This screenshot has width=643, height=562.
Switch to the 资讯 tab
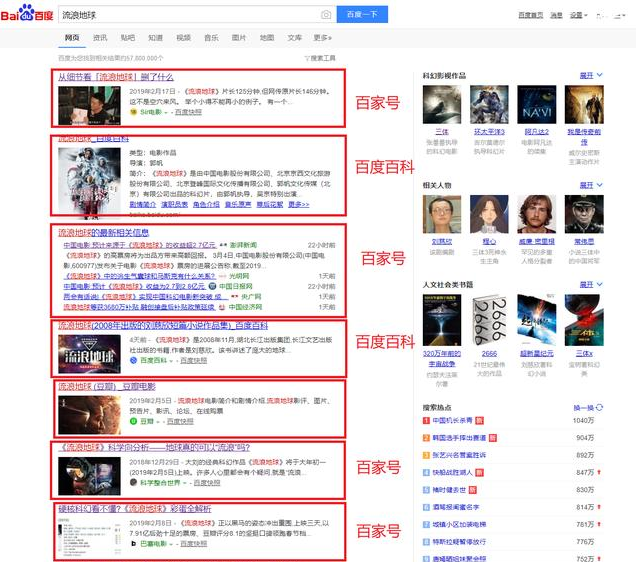point(100,38)
